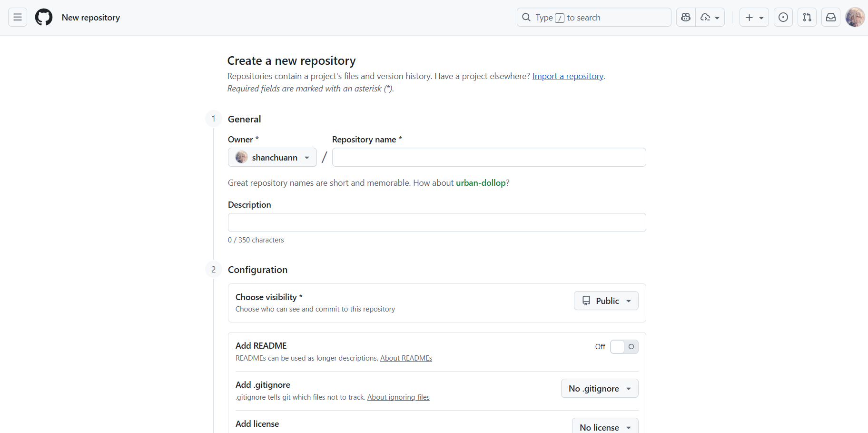Open notifications inbox icon
The width and height of the screenshot is (868, 433).
point(831,18)
